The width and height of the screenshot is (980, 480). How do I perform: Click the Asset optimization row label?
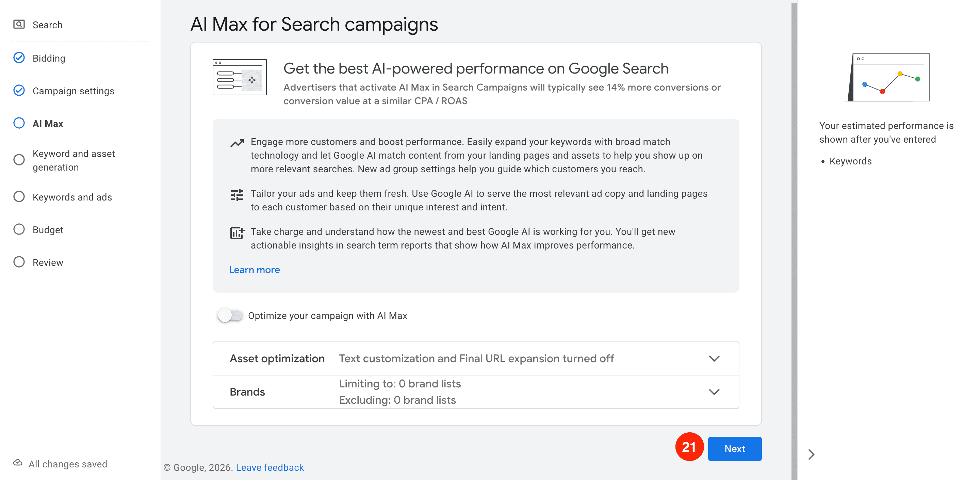[277, 358]
